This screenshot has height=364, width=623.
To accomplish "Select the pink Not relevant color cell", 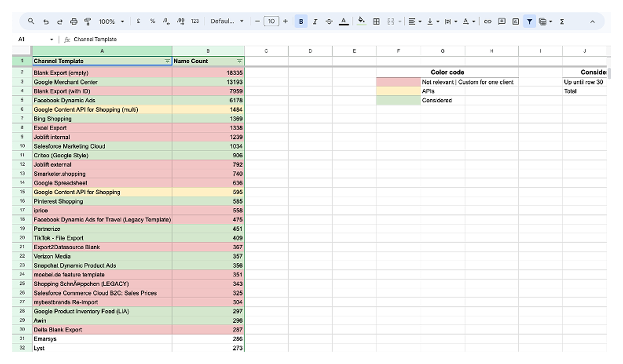I will [x=398, y=82].
